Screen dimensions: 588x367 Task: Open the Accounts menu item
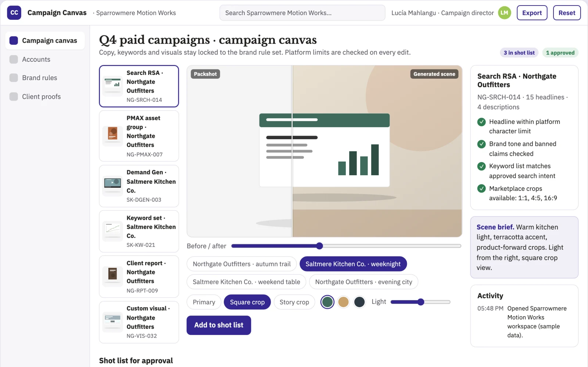[x=45, y=60]
